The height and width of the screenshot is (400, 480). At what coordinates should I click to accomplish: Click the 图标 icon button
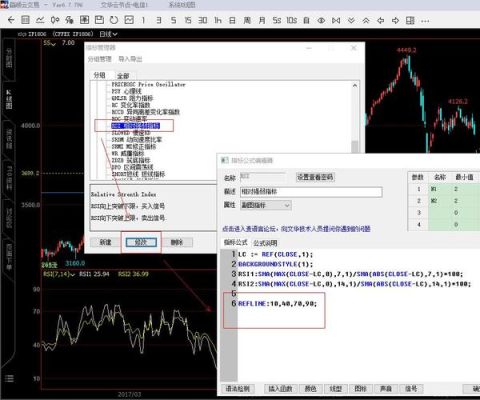click(361, 388)
